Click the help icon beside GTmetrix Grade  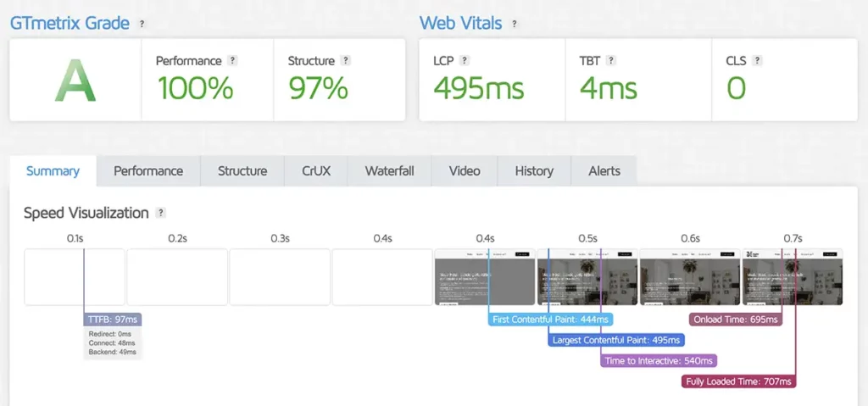click(x=142, y=24)
